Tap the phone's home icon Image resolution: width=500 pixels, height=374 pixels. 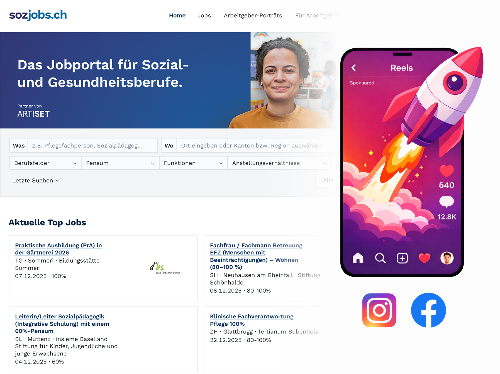tap(358, 258)
